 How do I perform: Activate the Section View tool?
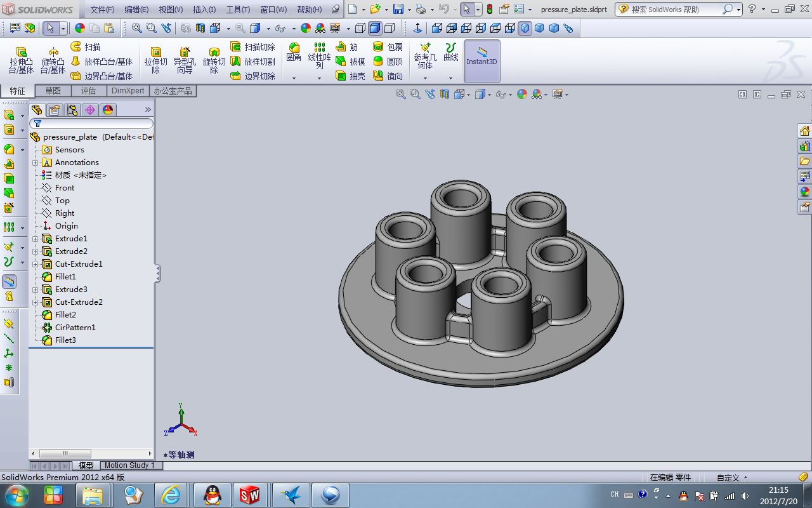click(444, 94)
